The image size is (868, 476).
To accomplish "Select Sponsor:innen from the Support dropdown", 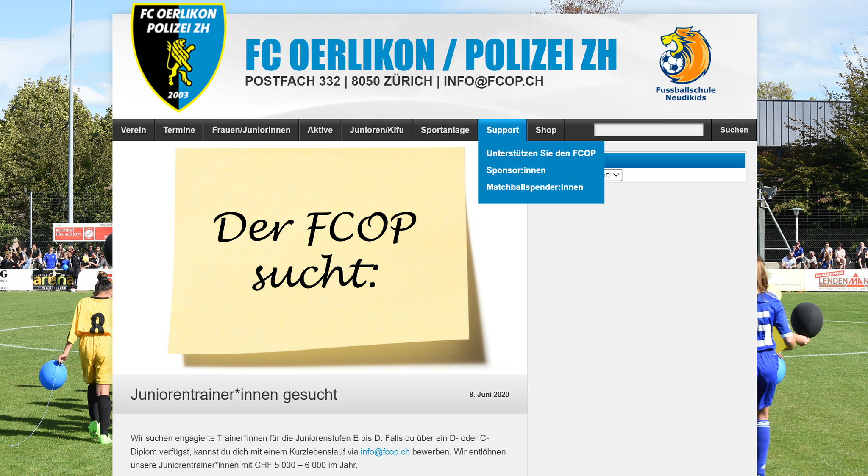I will (x=516, y=170).
